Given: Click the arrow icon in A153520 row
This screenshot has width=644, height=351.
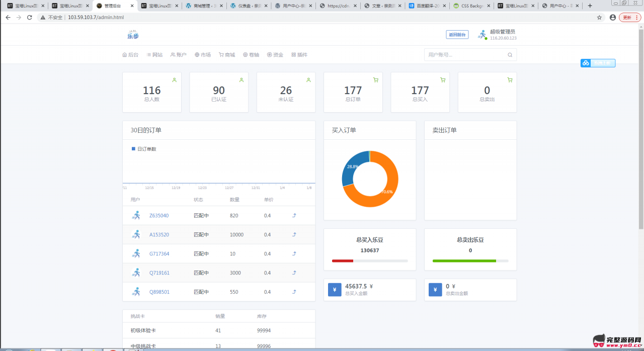Looking at the screenshot, I should click(x=294, y=235).
